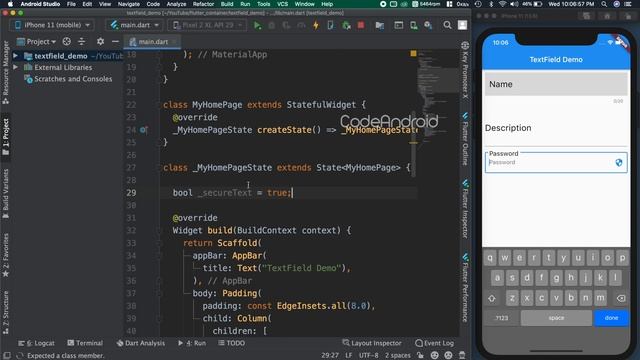Open the 4: Run tool window
The image size is (640, 360).
[x=192, y=343]
